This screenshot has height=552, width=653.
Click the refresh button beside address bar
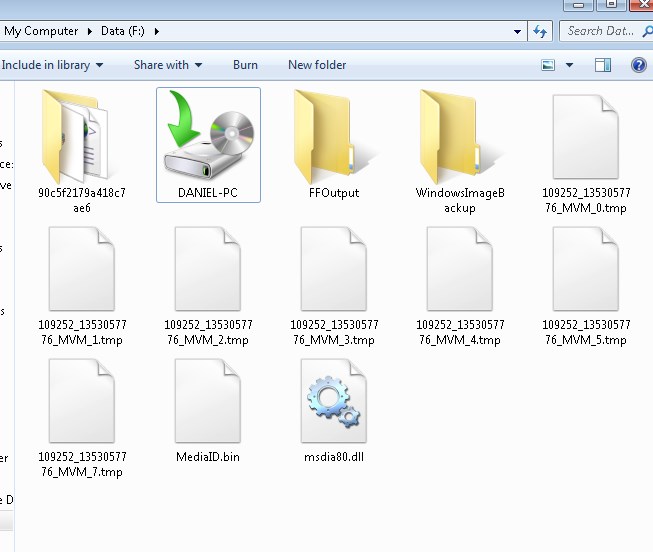tap(540, 31)
